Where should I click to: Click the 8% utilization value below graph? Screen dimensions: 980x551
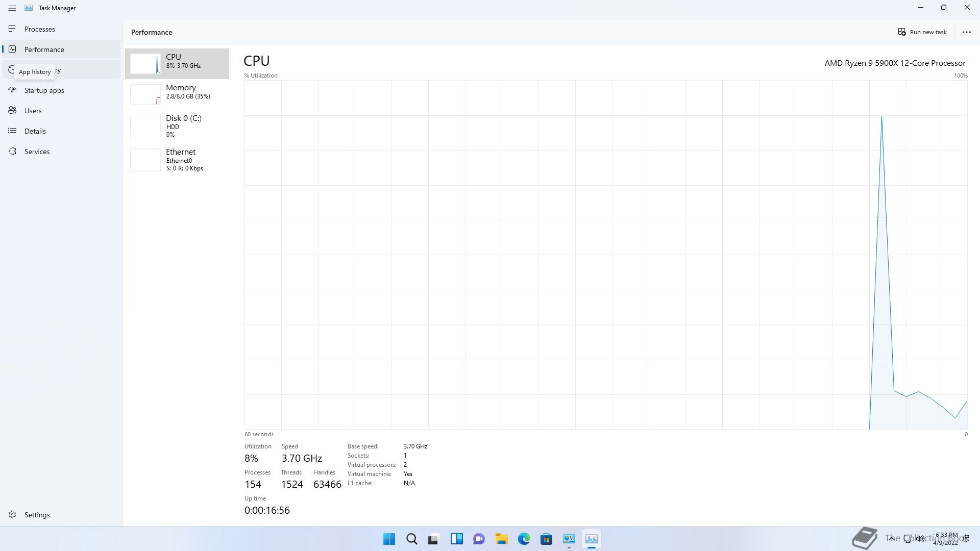pyautogui.click(x=251, y=458)
